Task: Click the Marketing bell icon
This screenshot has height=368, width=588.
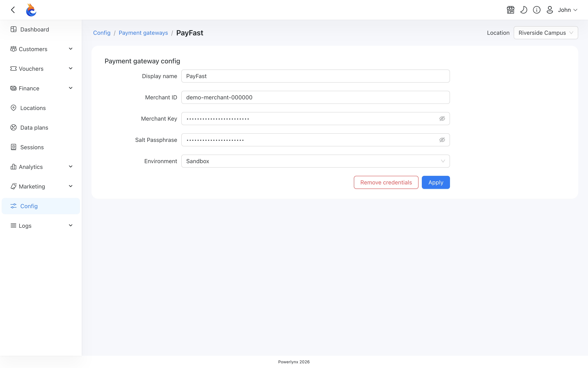Action: pos(13,186)
